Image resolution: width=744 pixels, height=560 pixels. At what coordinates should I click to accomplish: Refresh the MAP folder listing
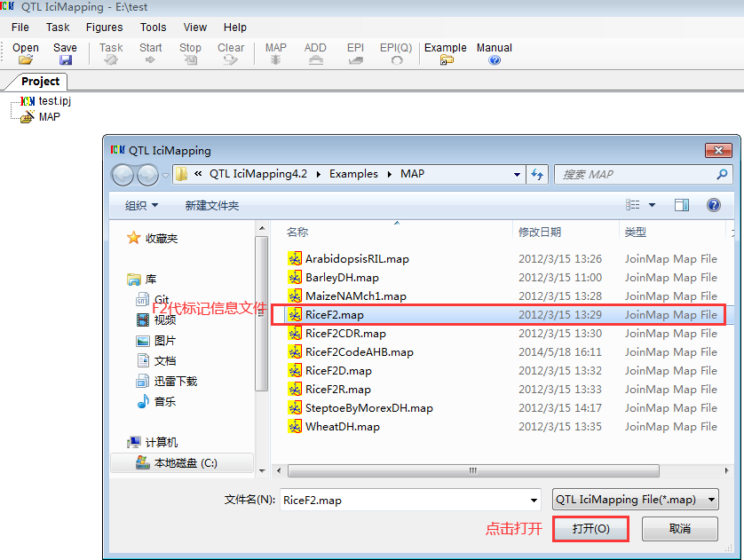[x=537, y=175]
